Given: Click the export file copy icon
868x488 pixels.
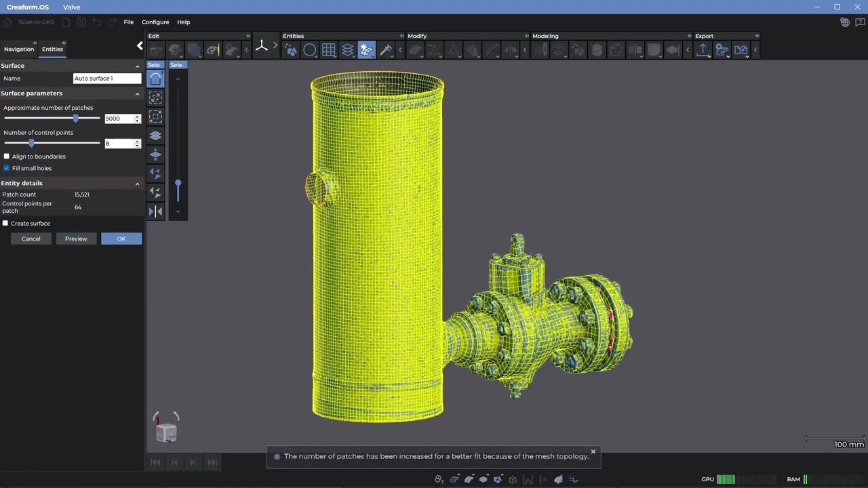Looking at the screenshot, I should pos(741,49).
